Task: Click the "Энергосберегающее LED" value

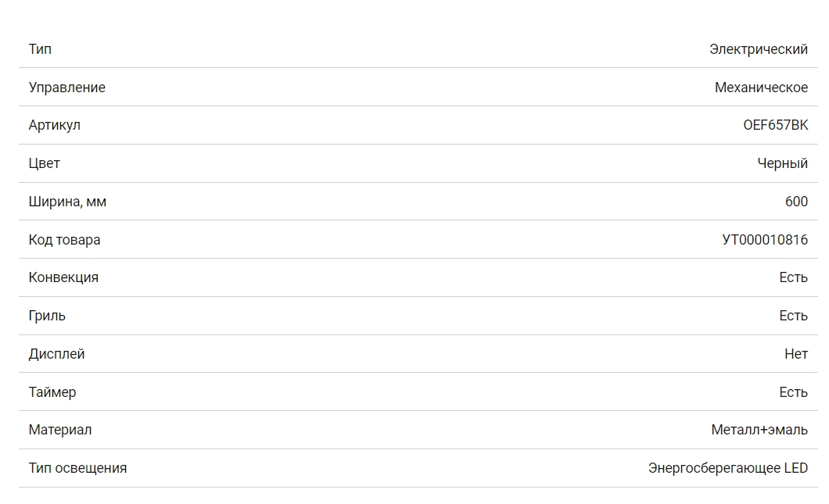Action: (x=727, y=468)
